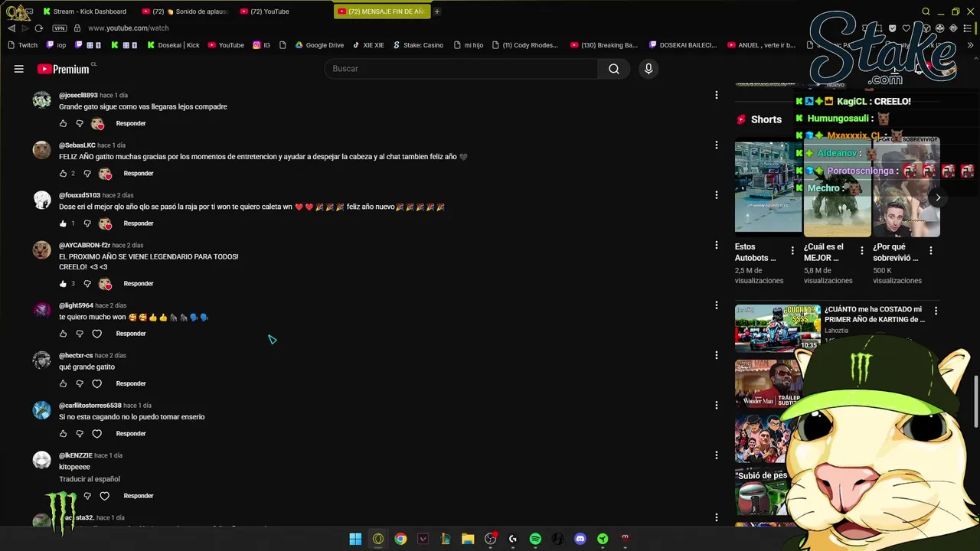This screenshot has height=551, width=980.
Task: Dislike the comment by @lkENZZIE
Action: (x=87, y=496)
